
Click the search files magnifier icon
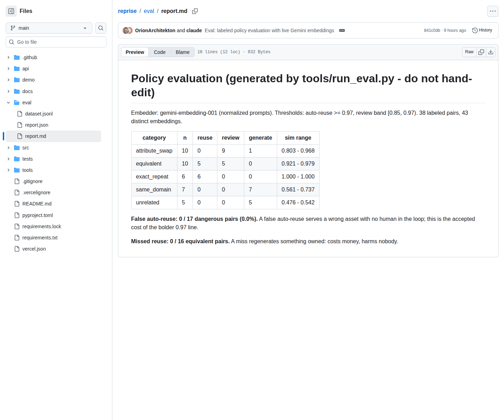click(x=101, y=28)
